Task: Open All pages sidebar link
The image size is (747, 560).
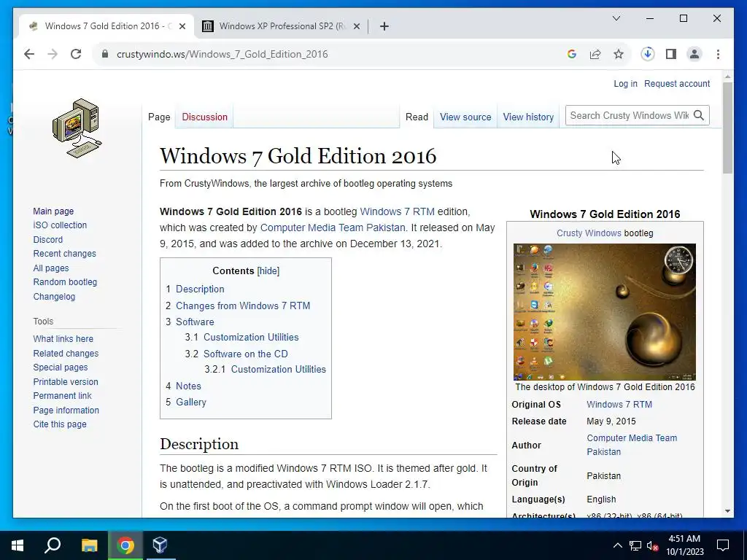Action: tap(51, 268)
